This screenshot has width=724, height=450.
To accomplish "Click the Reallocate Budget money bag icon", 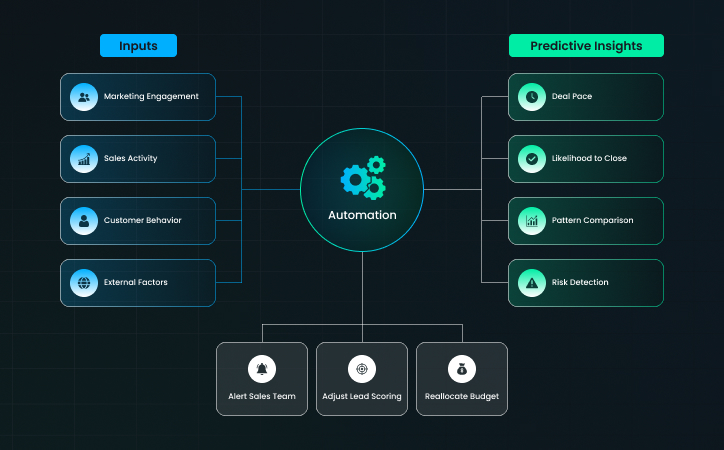I will [461, 369].
